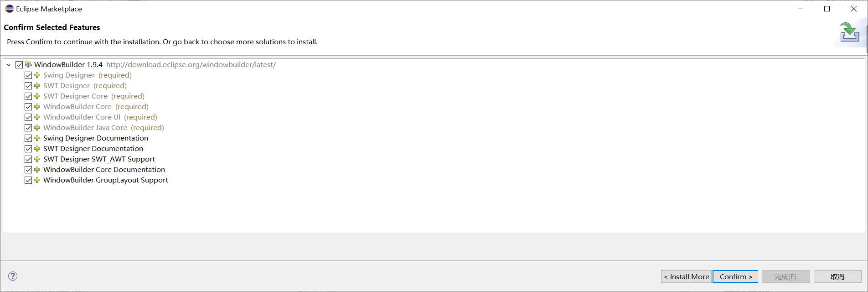Uncheck SWT Designer SWT_AWT Support
Image resolution: width=868 pixels, height=292 pixels.
coord(28,159)
